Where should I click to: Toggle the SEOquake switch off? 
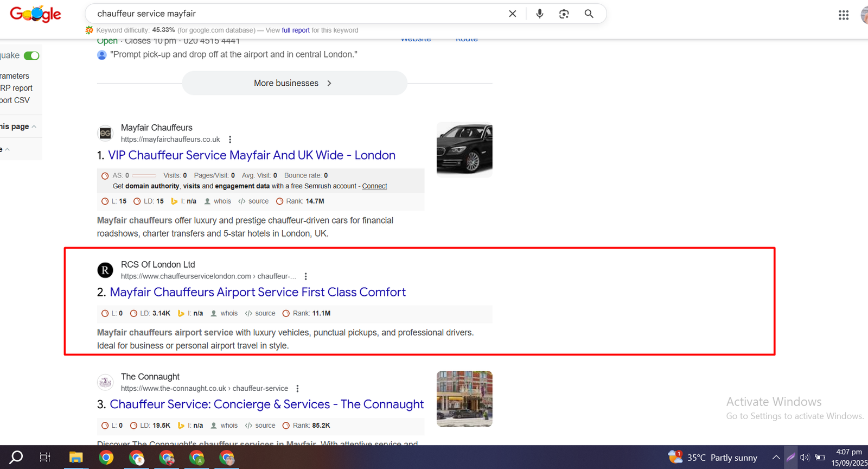coord(31,56)
